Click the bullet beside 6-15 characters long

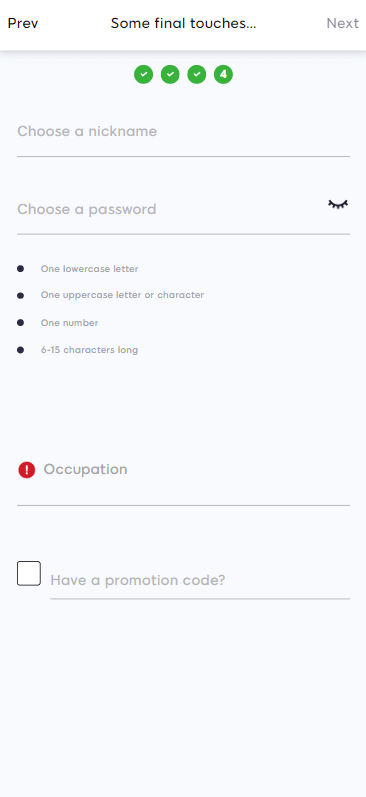coord(20,350)
